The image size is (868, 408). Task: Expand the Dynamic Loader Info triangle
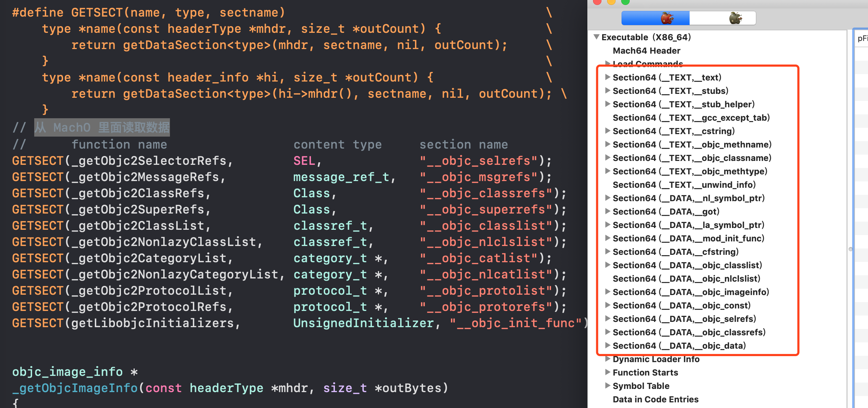point(607,359)
